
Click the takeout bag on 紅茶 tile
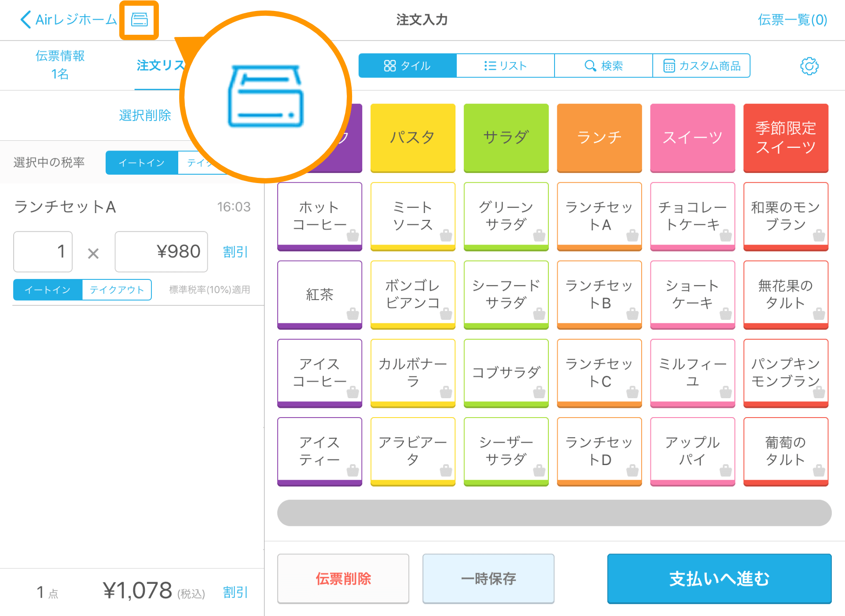point(353,314)
